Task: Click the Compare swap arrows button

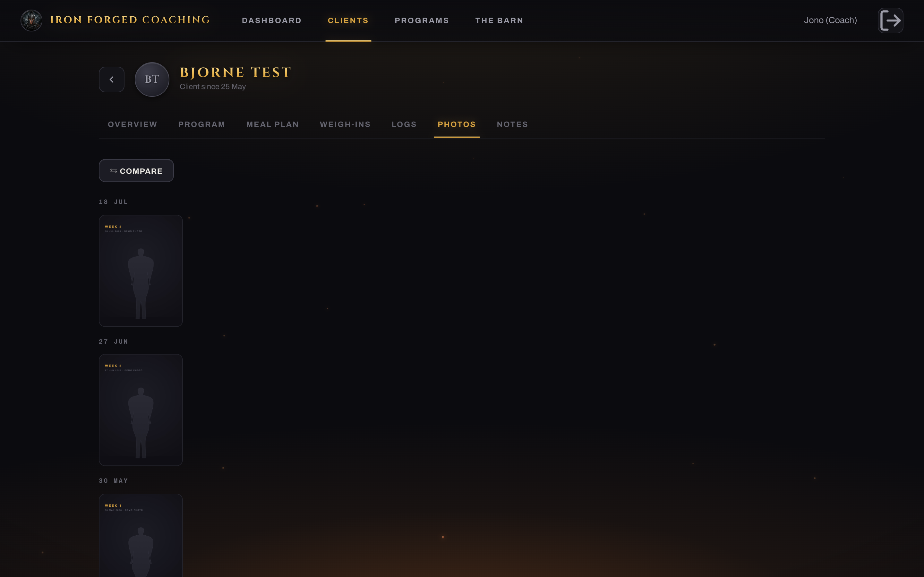Action: pos(136,171)
